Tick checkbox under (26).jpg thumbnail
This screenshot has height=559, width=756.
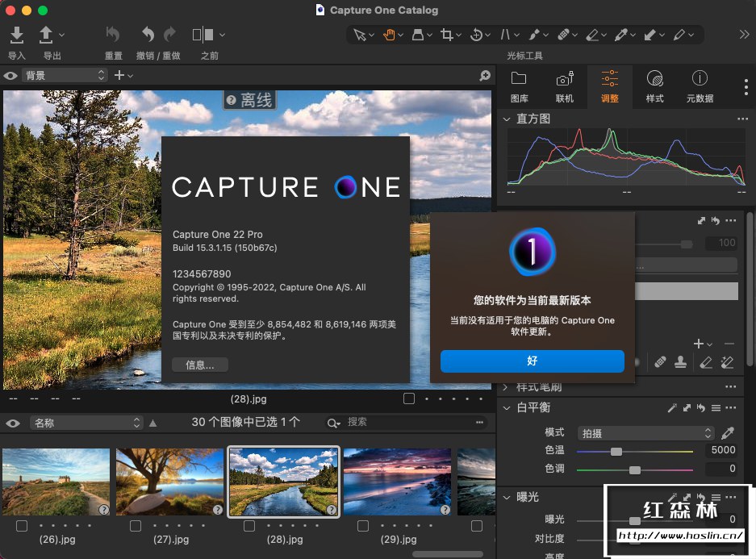(x=22, y=526)
